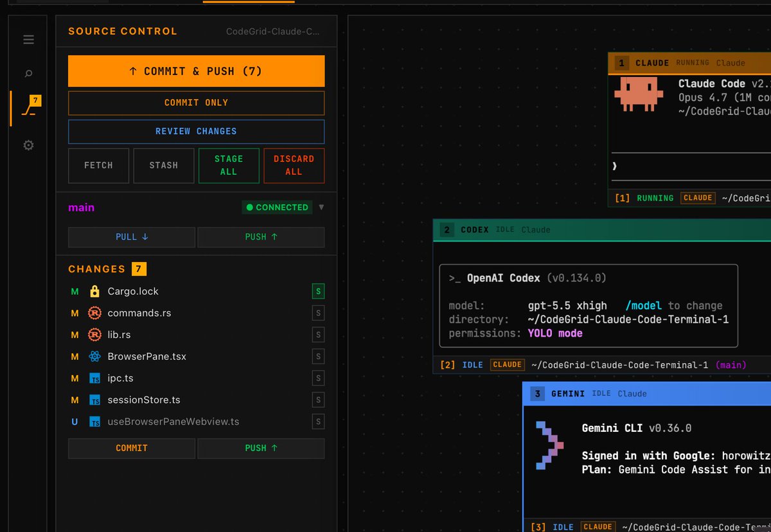Click the Stash button
The width and height of the screenshot is (771, 532).
pyautogui.click(x=164, y=166)
